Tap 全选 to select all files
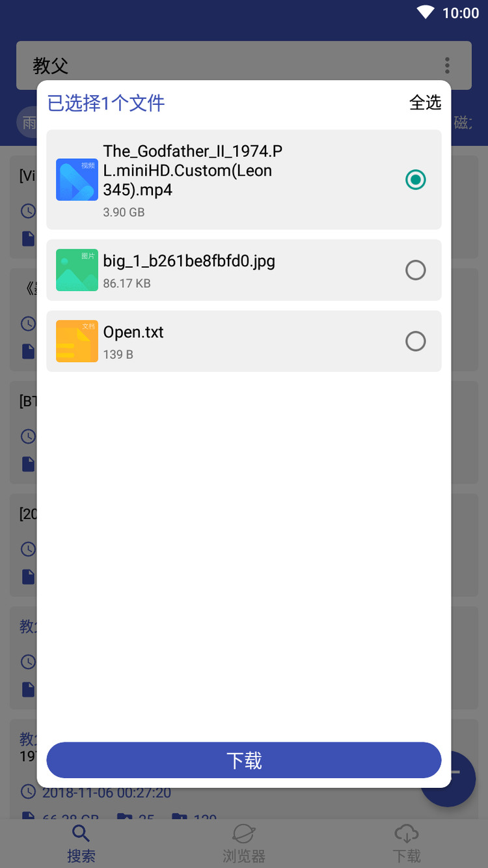Screen dimensions: 488x868 (x=425, y=102)
